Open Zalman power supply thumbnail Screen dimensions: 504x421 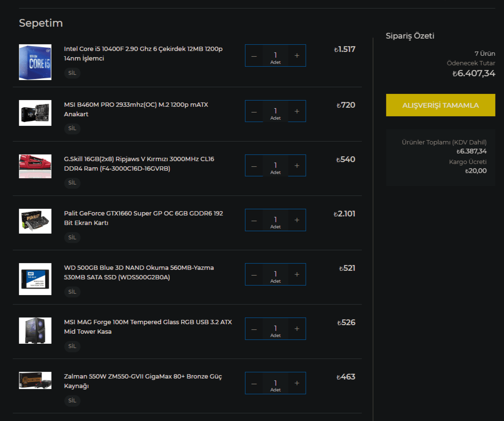35,380
